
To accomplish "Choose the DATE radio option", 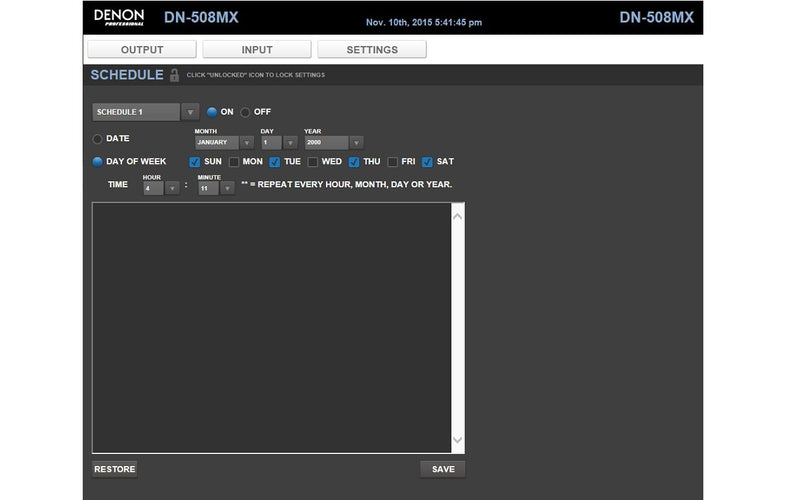I will 98,139.
